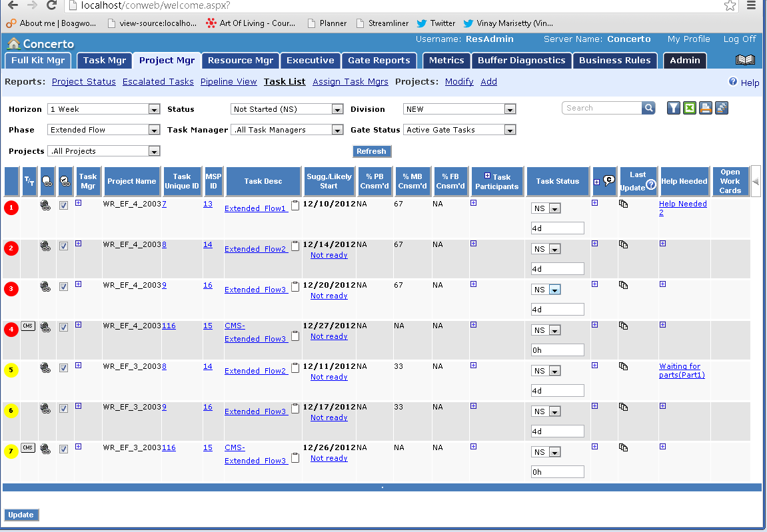
Task: Open the Pipeline View link
Action: (229, 82)
